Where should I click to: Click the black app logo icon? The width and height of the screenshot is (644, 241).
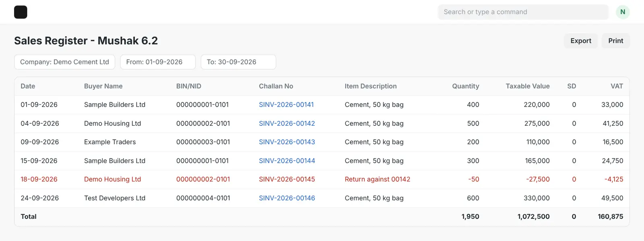coord(21,12)
